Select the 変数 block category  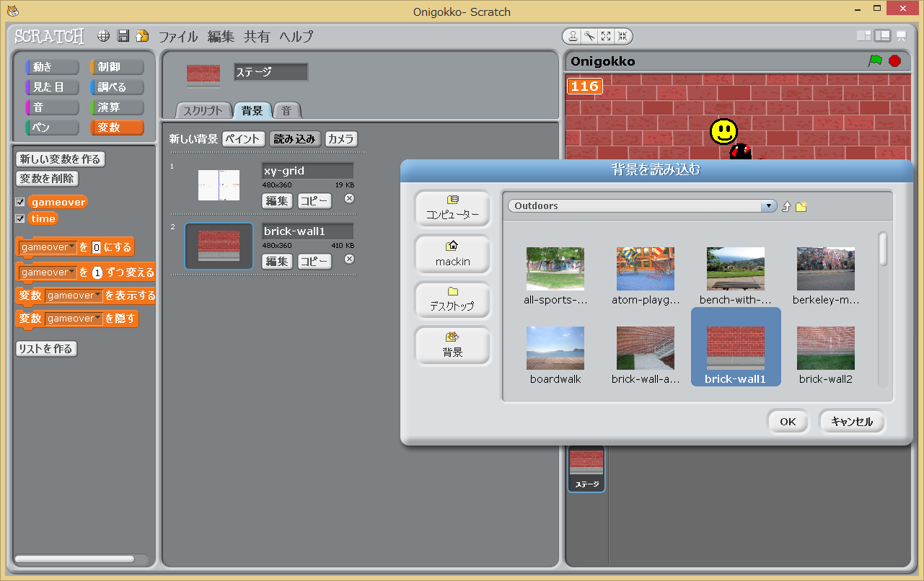[117, 128]
